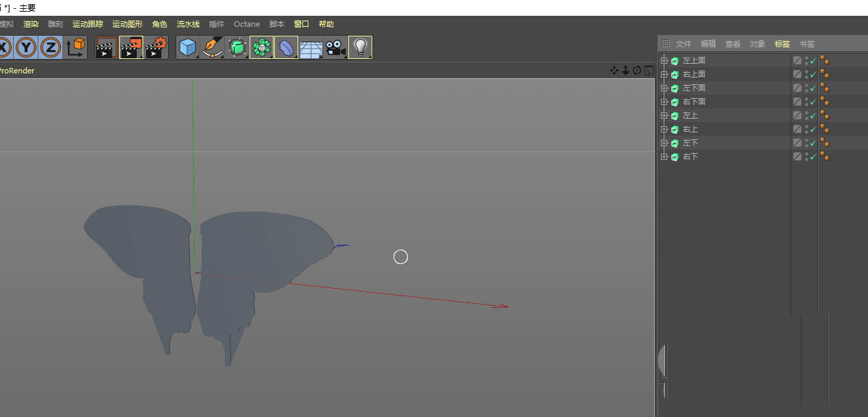The height and width of the screenshot is (417, 868).
Task: Open the blue bend deformer icon
Action: tap(287, 47)
